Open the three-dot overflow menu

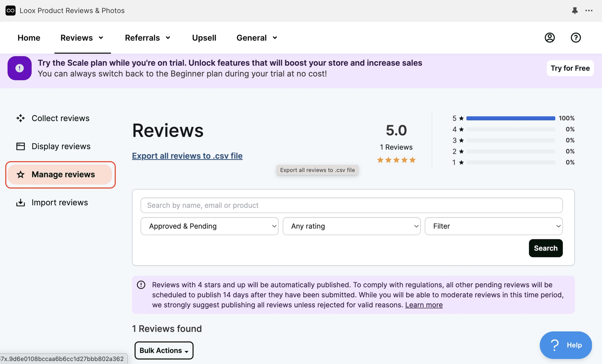589,10
